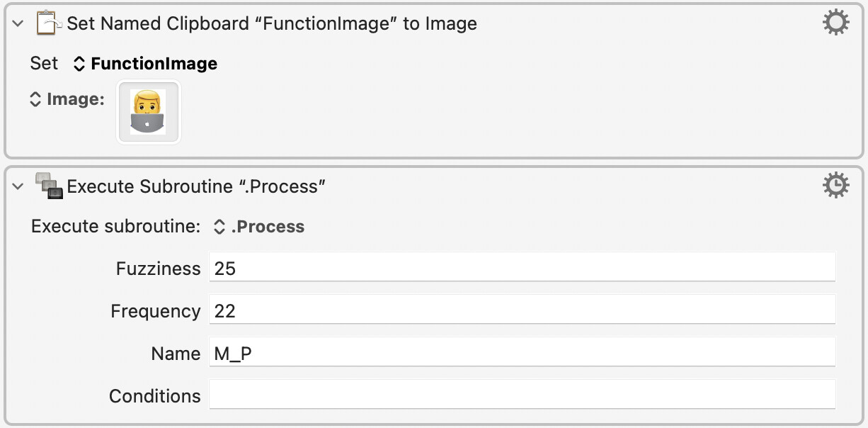Click the Fuzziness parameter label

tap(159, 269)
